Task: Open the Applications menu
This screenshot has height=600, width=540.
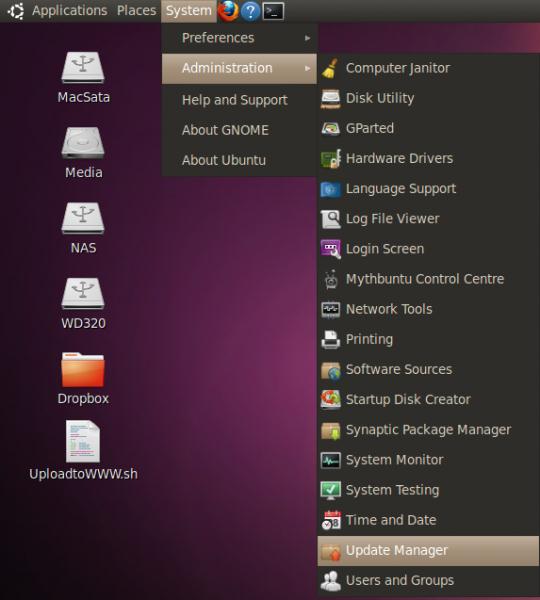Action: [x=69, y=11]
